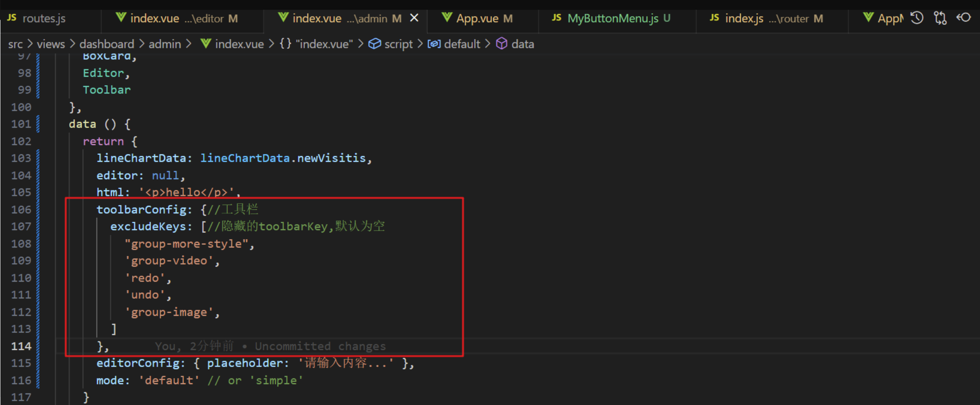
Task: Open the views breadcrumb
Action: pos(51,44)
